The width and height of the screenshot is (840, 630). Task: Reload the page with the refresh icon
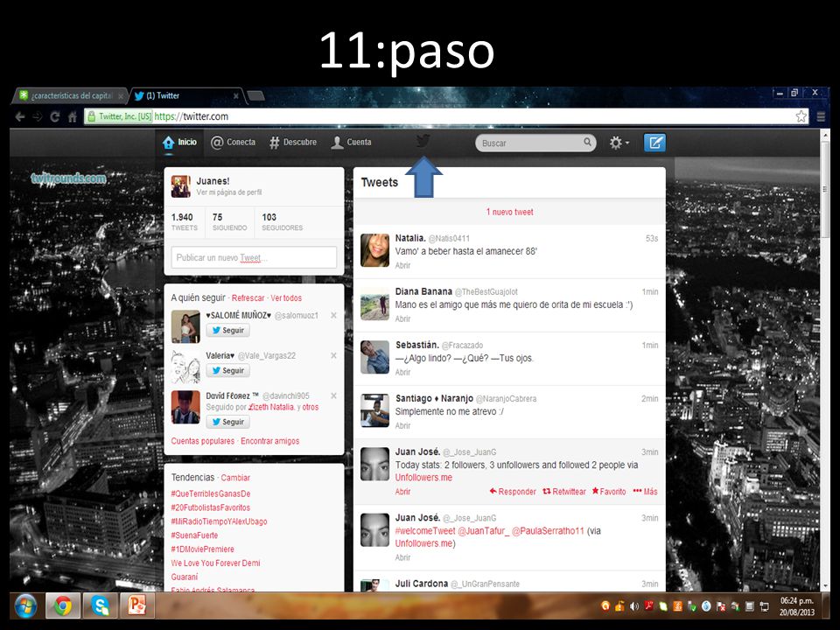[54, 116]
